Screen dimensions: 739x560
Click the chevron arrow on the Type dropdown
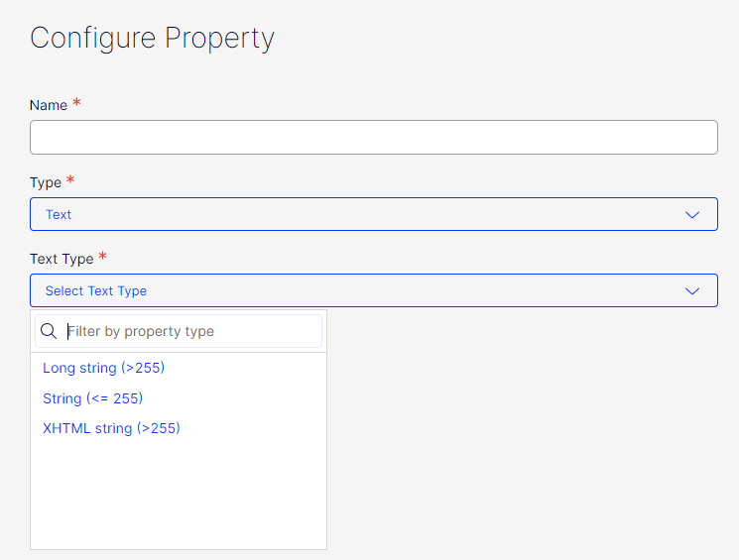[x=692, y=214]
